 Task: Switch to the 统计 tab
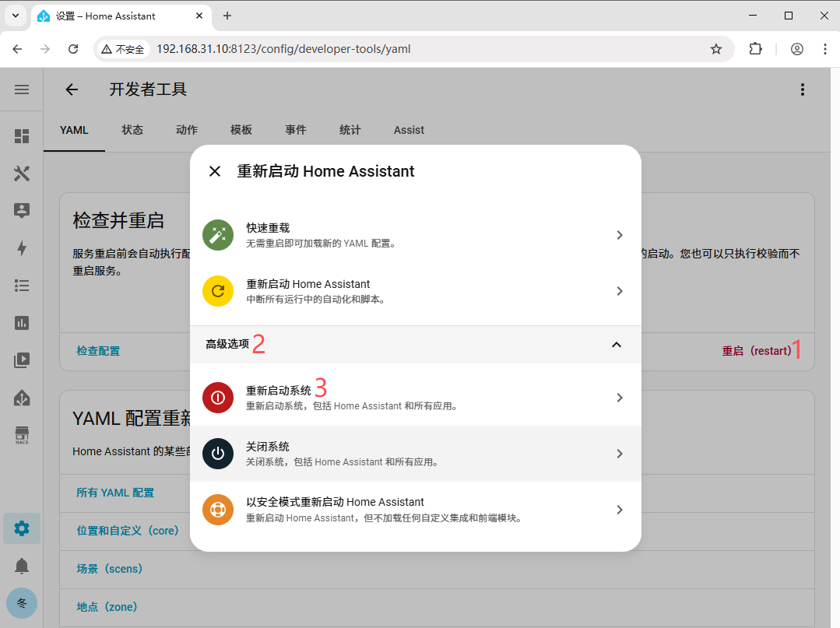pos(350,130)
